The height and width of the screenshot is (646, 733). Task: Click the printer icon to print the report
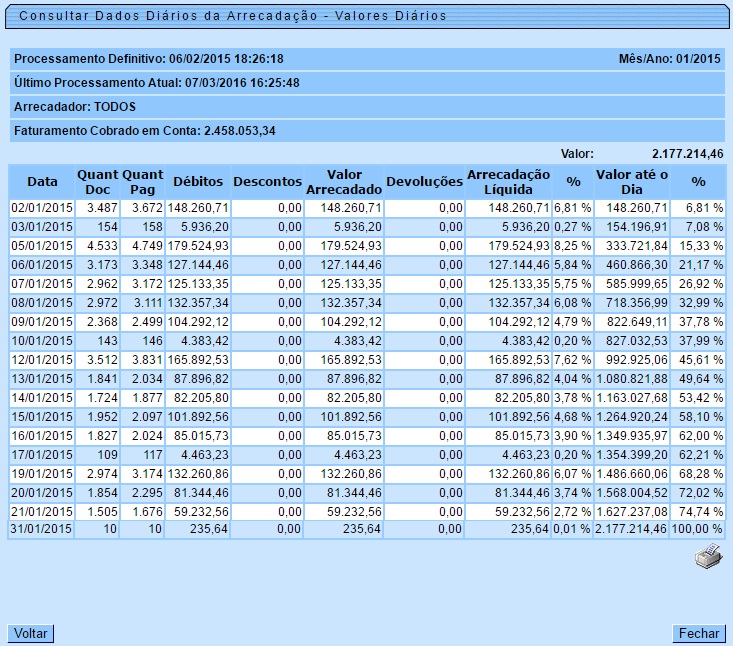708,557
